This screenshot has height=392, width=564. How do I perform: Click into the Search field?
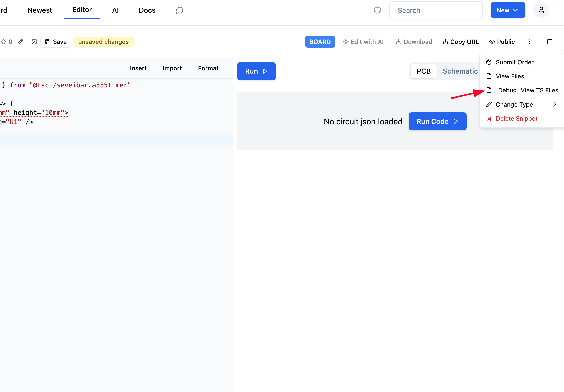[436, 10]
